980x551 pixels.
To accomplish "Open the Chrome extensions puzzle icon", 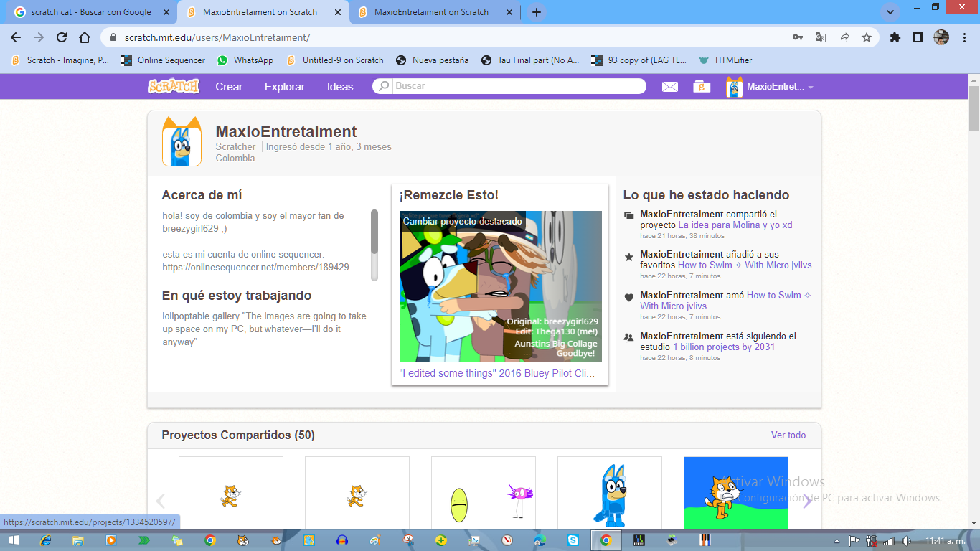I will (x=895, y=37).
